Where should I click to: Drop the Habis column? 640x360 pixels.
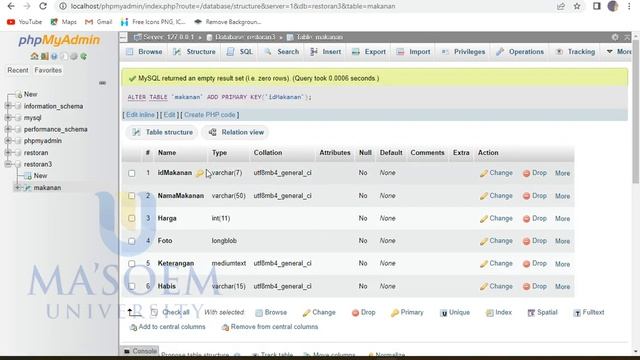coord(535,287)
